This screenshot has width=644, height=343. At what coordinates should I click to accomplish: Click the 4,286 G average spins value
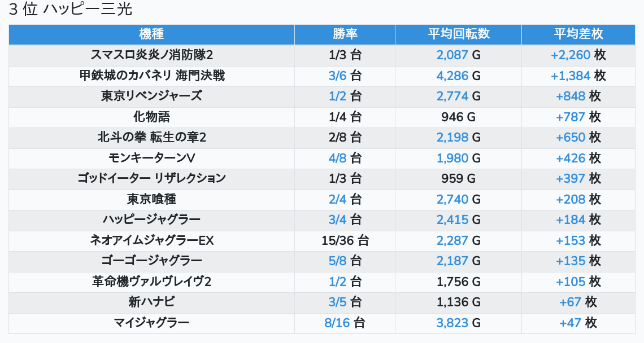click(x=458, y=76)
